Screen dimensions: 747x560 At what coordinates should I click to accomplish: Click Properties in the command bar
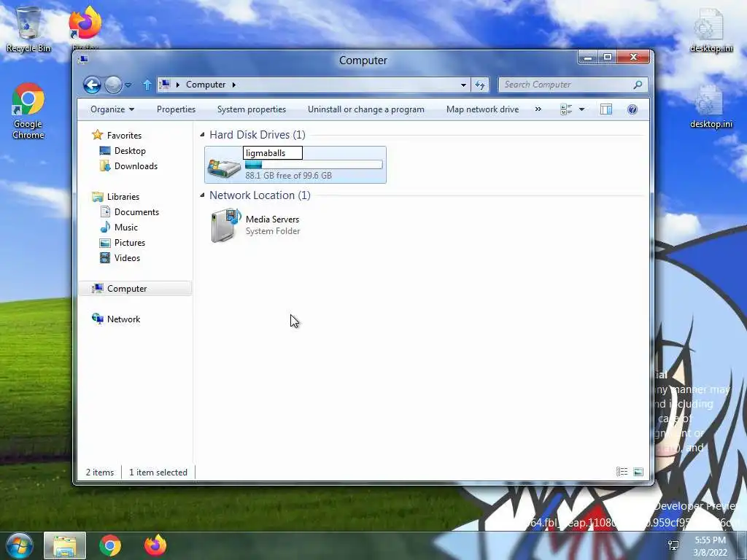click(176, 109)
